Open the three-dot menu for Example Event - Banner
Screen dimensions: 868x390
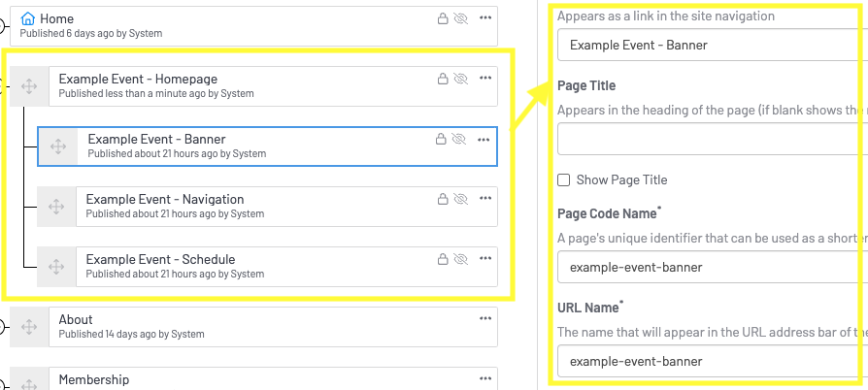(484, 139)
